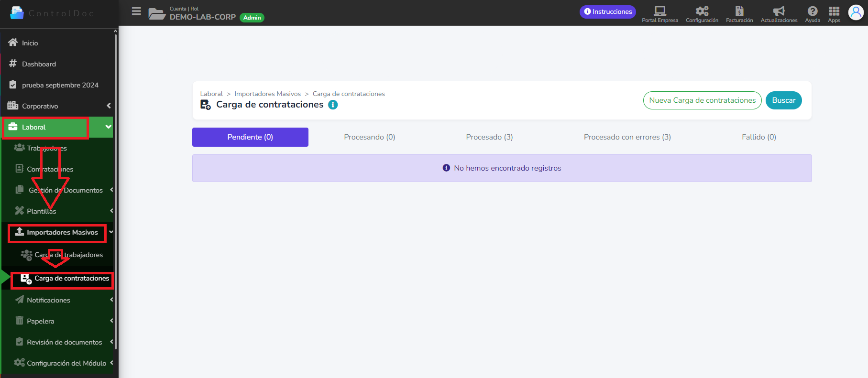Click the Papelera trash icon
868x378 pixels.
[19, 321]
